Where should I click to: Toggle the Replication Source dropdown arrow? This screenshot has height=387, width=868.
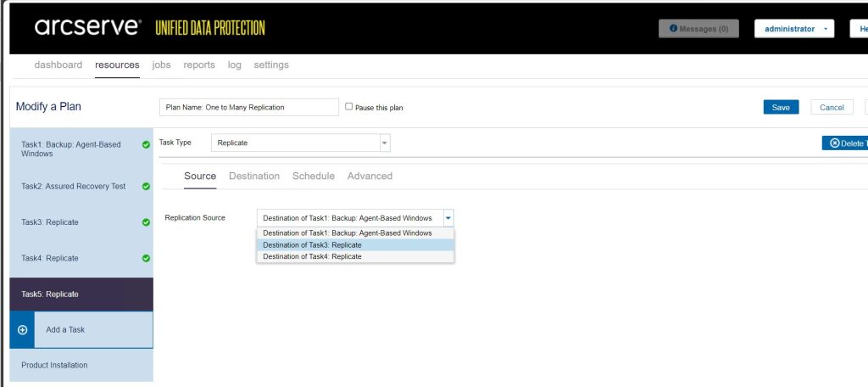pos(448,218)
